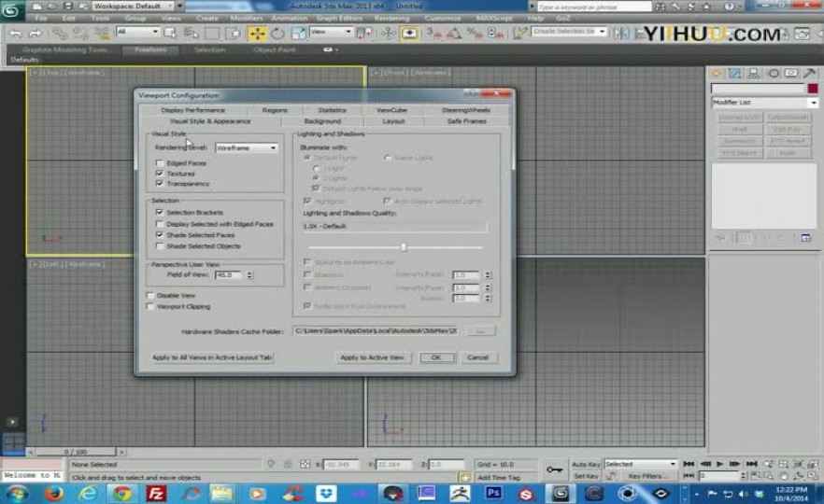Viewport: 824px width, 504px height.
Task: Toggle Shade Selected Faces checkbox
Action: pos(160,234)
